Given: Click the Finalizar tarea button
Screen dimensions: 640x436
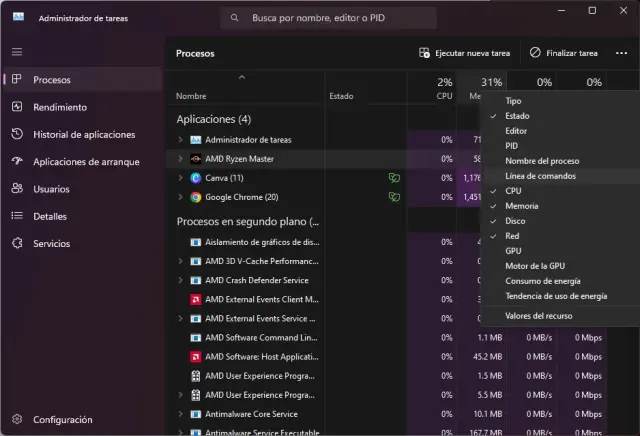Looking at the screenshot, I should pos(564,53).
